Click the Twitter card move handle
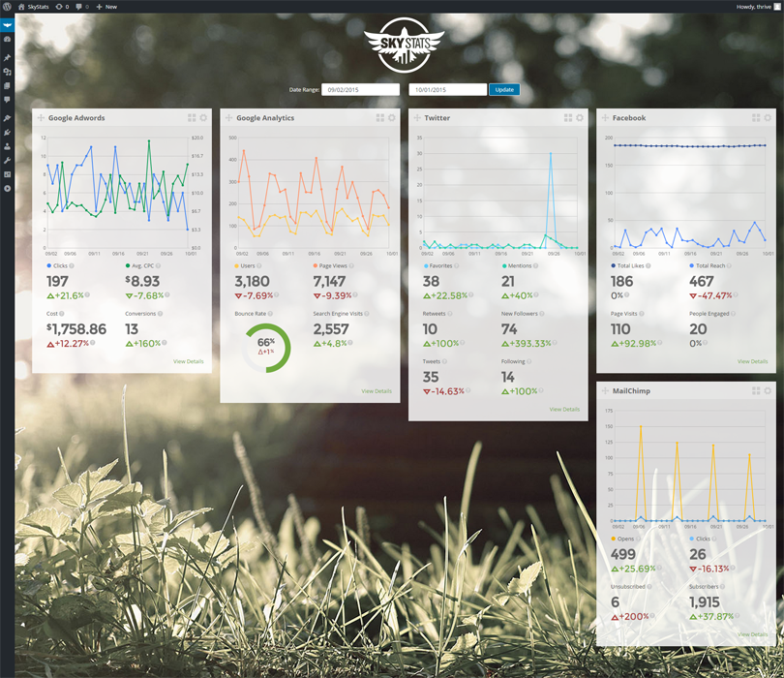 pos(417,117)
